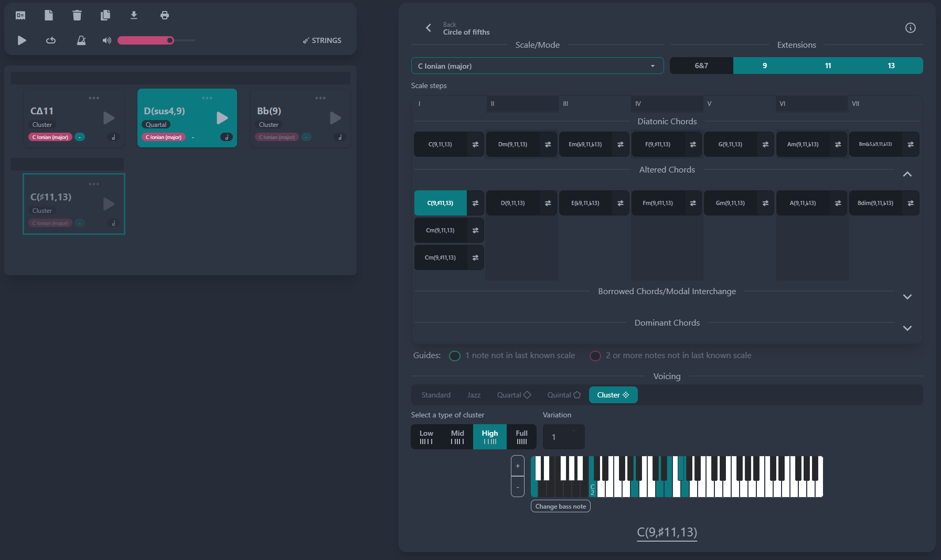This screenshot has width=941, height=560.
Task: Play the D(sus4,9) chord card
Action: (222, 118)
